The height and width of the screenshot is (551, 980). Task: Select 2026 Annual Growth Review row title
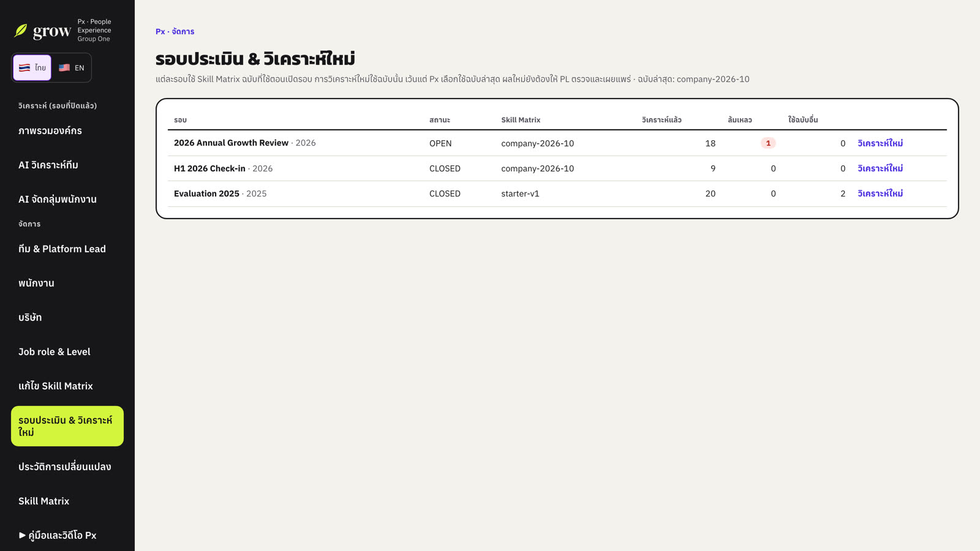(231, 143)
